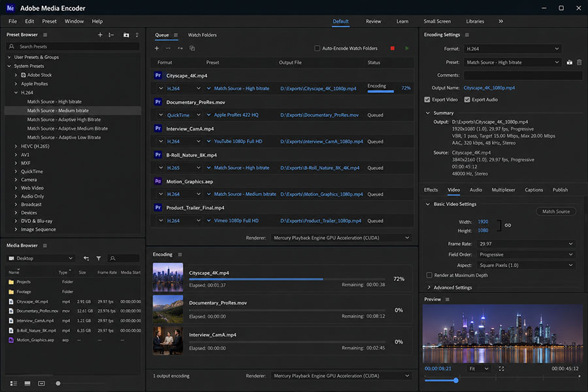Viewport: 588px width, 392px height.
Task: Click the Width value 1920
Action: pyautogui.click(x=483, y=221)
